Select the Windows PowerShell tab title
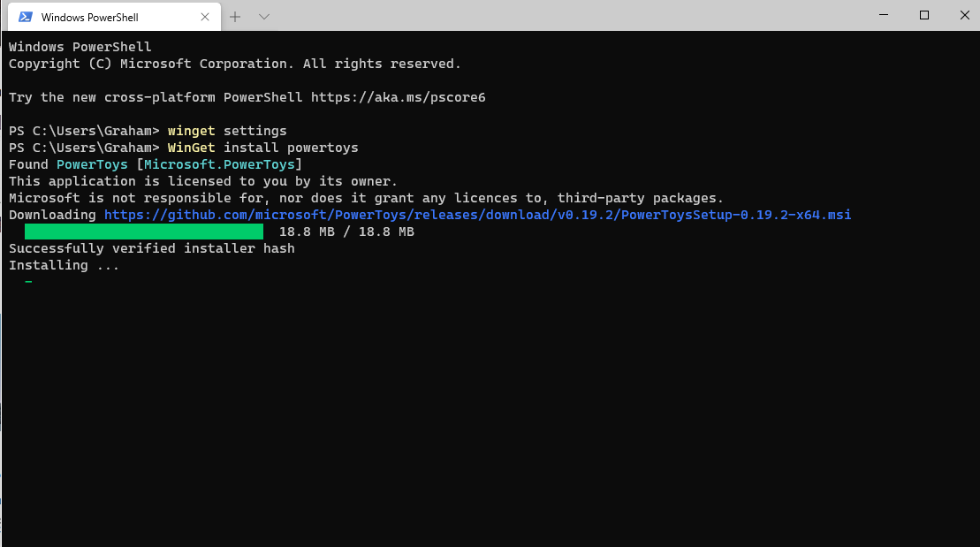 pyautogui.click(x=90, y=18)
